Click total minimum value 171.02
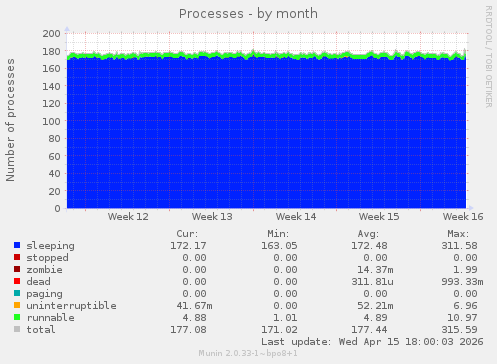This screenshot has height=364, width=497. pyautogui.click(x=279, y=330)
